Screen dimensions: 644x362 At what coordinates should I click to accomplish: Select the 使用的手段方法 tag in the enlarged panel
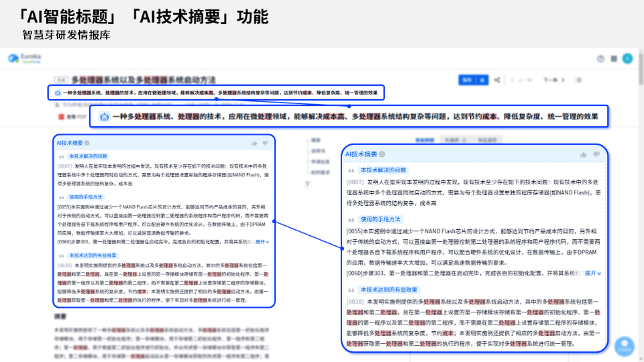(380, 219)
